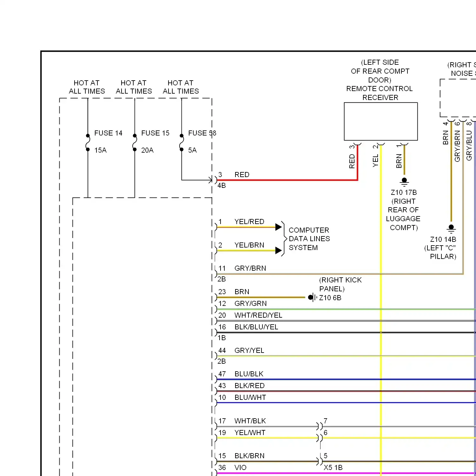
Task: Click the BLU/WHT wire label
Action: [250, 397]
